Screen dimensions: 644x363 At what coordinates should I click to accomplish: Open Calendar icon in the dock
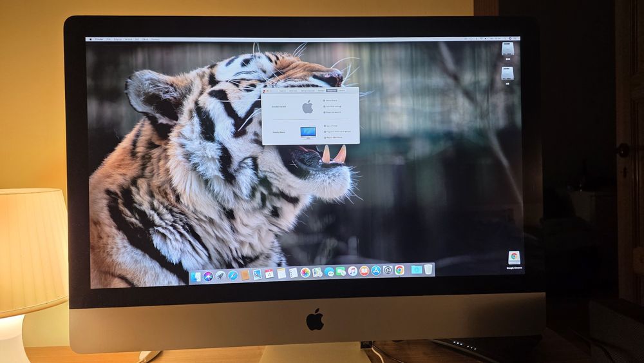pos(269,274)
